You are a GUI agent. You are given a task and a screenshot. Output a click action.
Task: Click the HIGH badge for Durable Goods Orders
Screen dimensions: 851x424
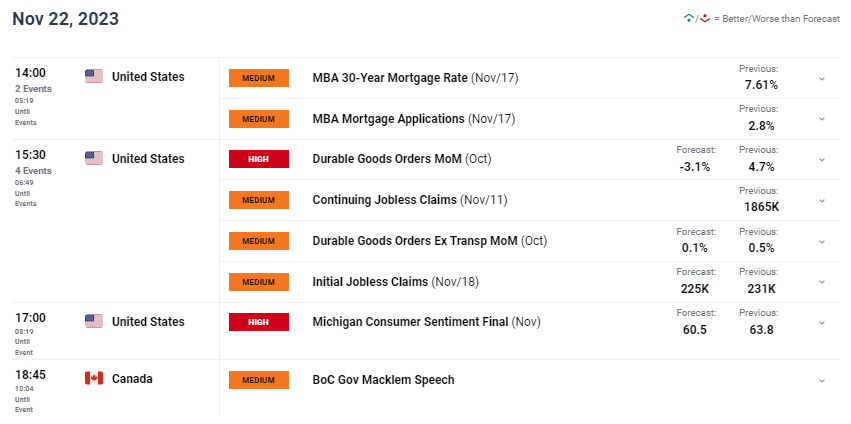259,159
